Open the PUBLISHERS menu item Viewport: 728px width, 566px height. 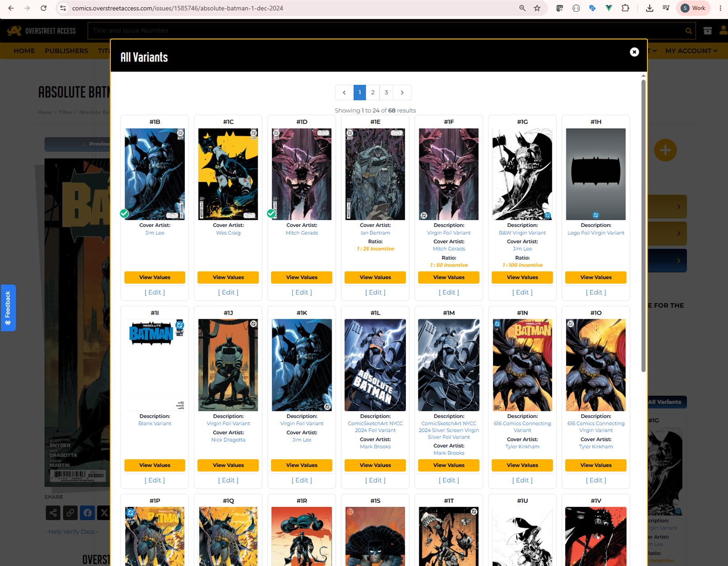(66, 51)
